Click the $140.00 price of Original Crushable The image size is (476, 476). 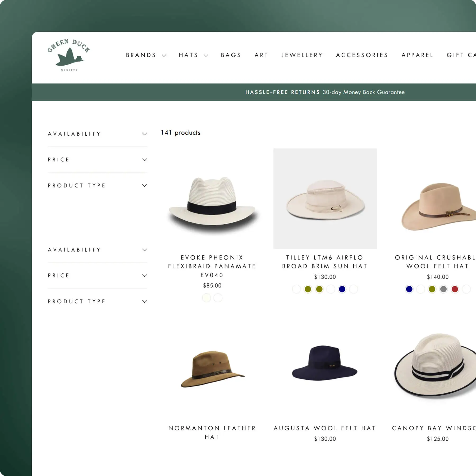pyautogui.click(x=438, y=277)
